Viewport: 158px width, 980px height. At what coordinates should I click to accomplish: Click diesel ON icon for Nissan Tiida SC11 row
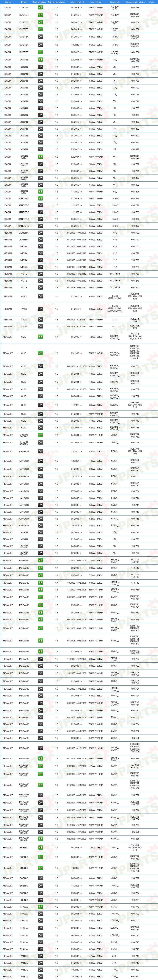pos(40,326)
